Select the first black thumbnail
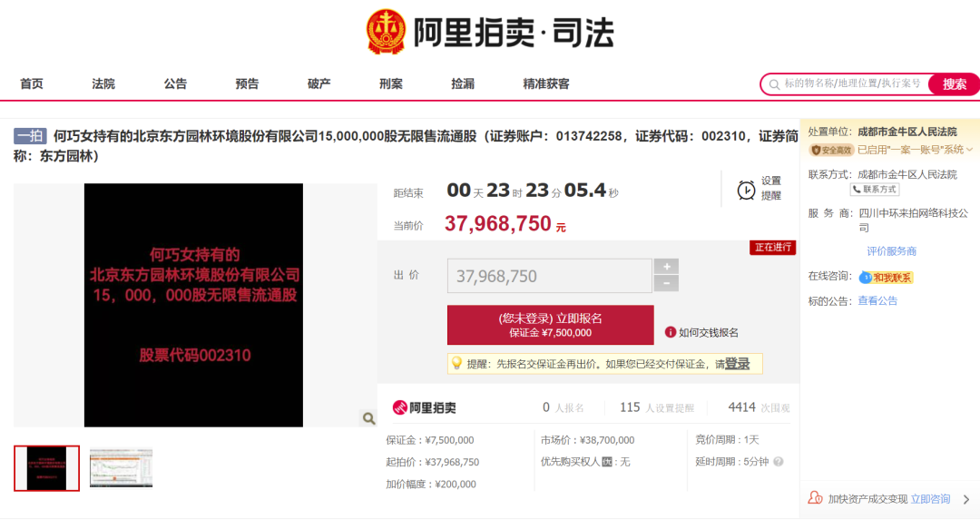The height and width of the screenshot is (529, 980). pyautogui.click(x=47, y=468)
